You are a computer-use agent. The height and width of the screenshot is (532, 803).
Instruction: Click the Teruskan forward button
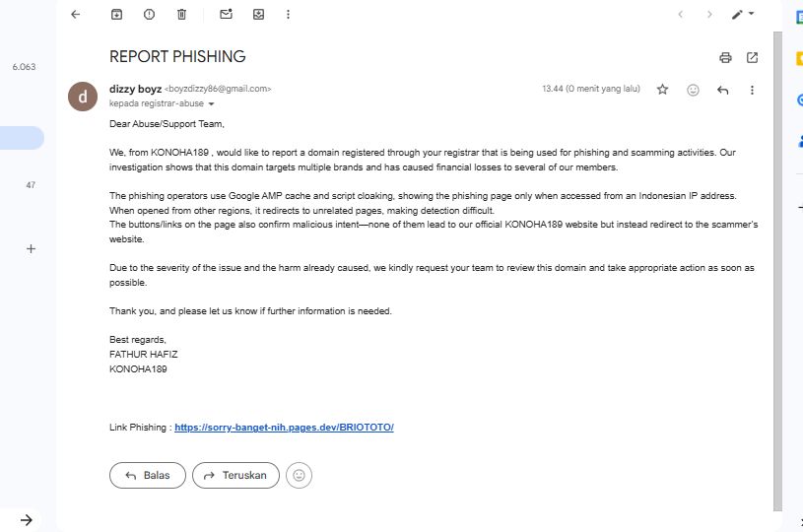pyautogui.click(x=235, y=475)
